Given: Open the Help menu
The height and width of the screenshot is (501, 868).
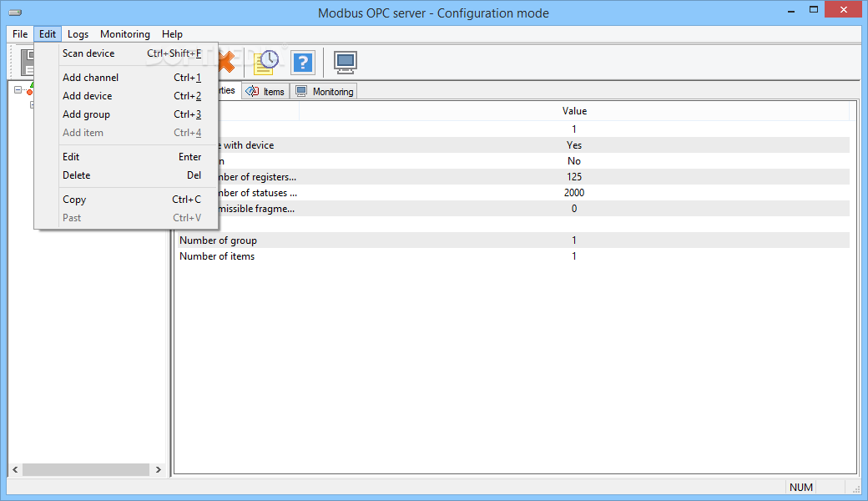Looking at the screenshot, I should 172,33.
